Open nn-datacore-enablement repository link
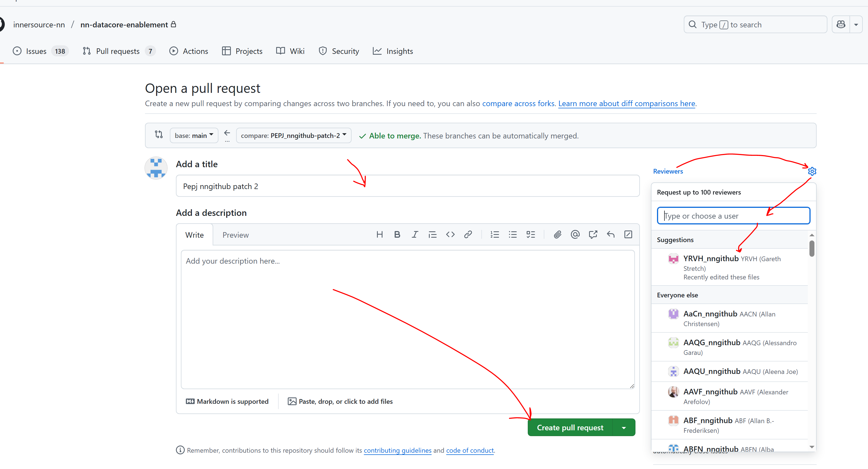Viewport: 868px width, 469px height. coord(124,25)
